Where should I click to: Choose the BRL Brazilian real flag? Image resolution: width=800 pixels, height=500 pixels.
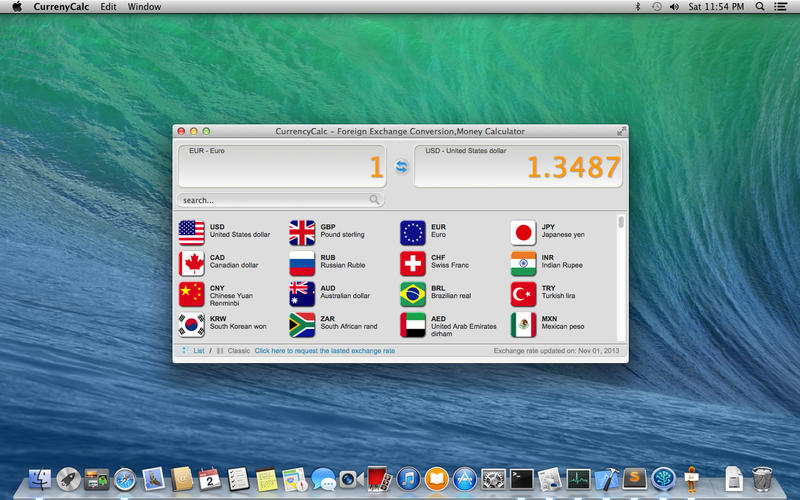[x=412, y=294]
